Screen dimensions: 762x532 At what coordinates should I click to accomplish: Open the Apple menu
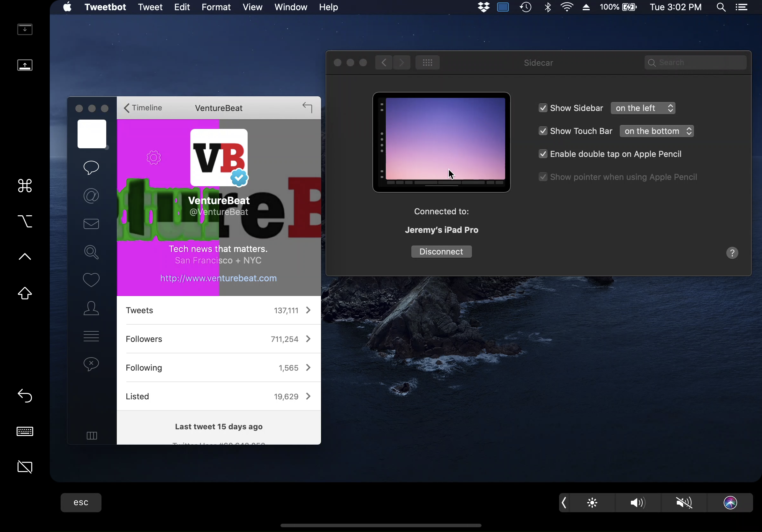click(67, 7)
